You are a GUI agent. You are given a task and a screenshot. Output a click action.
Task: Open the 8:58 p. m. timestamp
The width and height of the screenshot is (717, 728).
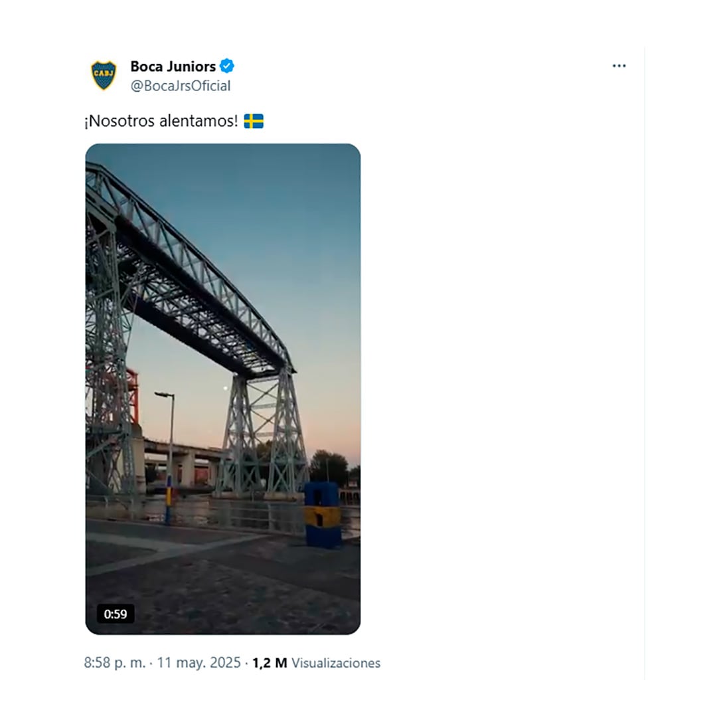[x=115, y=662]
